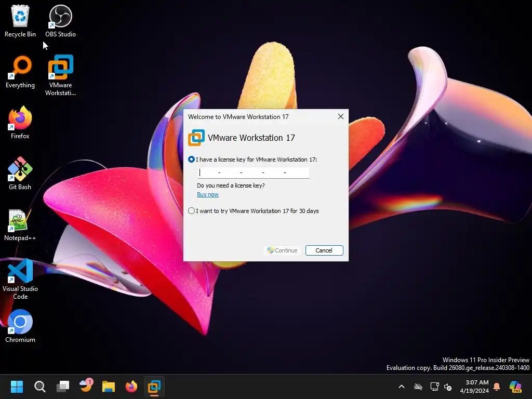Launch Firefox from the taskbar
This screenshot has width=532, height=399.
coord(131,386)
